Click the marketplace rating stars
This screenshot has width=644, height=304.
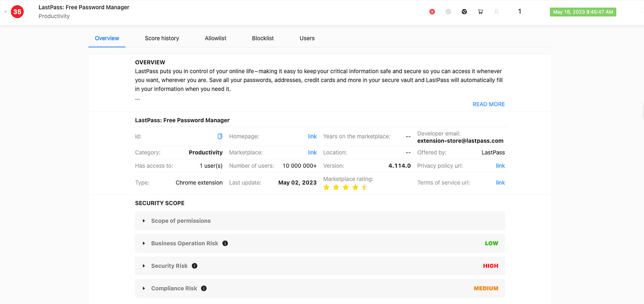point(345,188)
